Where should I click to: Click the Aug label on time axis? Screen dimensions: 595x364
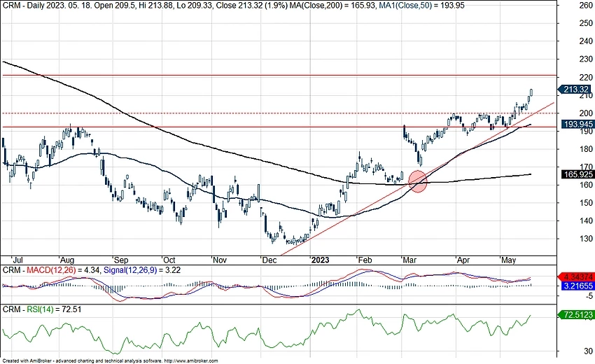coord(67,260)
